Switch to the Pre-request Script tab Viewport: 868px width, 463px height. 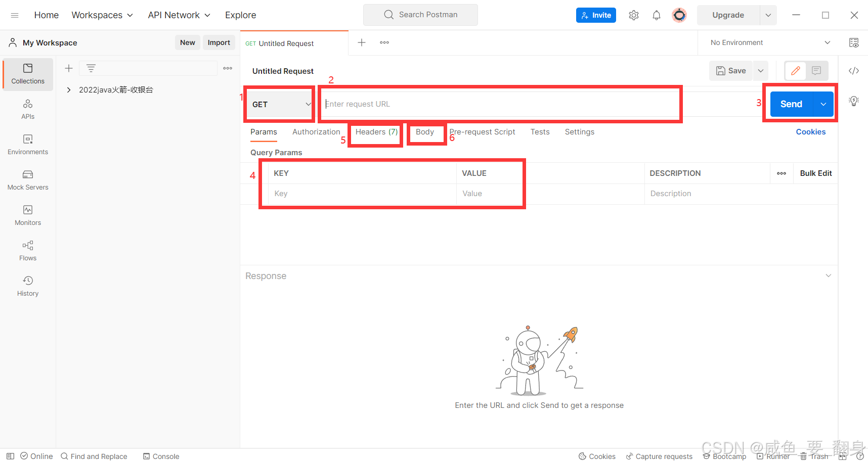click(x=482, y=132)
